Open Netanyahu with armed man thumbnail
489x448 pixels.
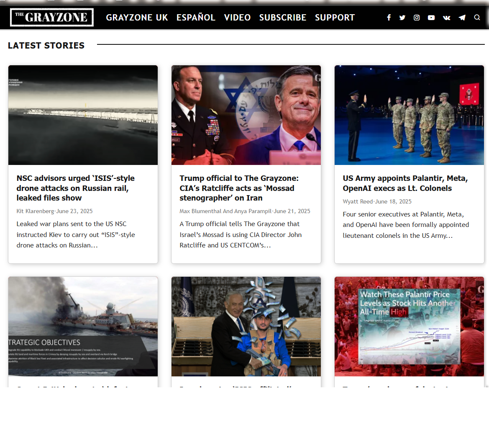pyautogui.click(x=246, y=326)
